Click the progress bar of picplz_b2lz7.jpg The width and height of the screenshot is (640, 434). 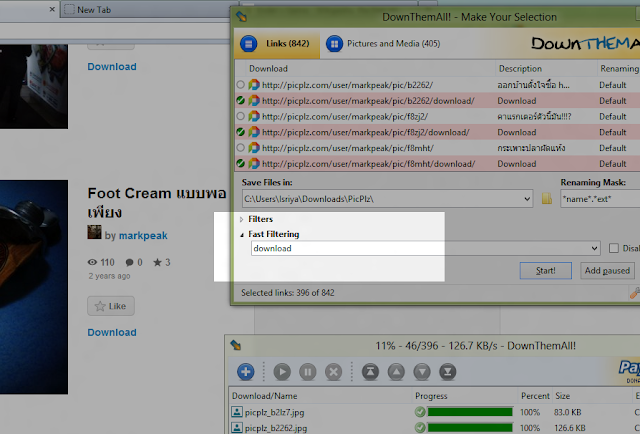click(x=470, y=412)
